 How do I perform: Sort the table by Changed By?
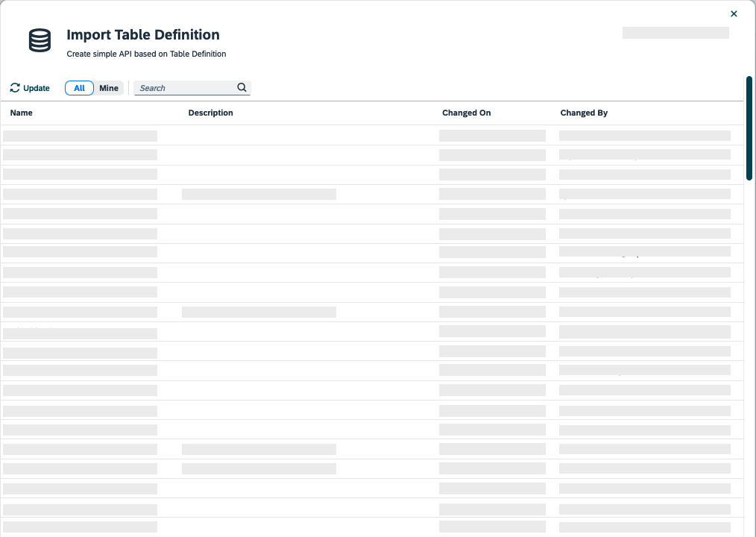[x=584, y=113]
